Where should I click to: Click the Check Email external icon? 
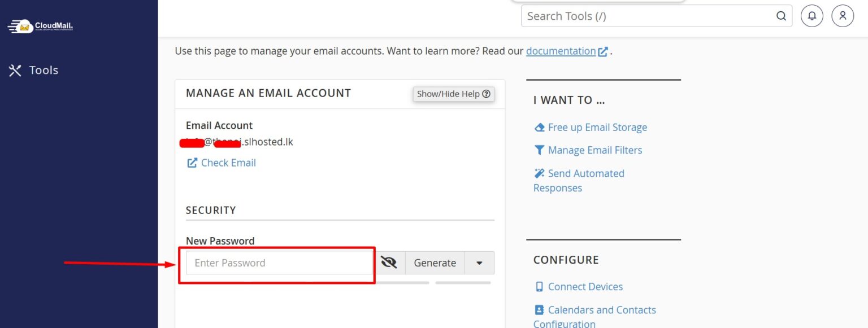pyautogui.click(x=192, y=163)
